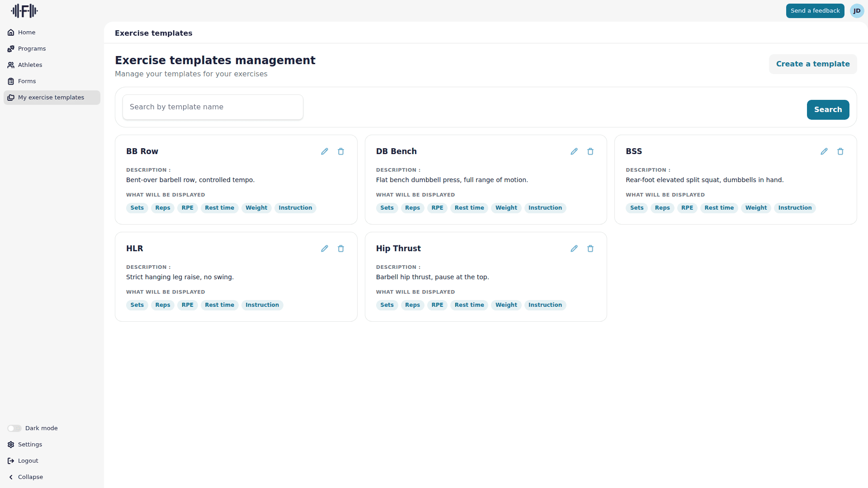Open Settings from sidebar
Viewport: 868px width, 488px height.
click(52, 445)
